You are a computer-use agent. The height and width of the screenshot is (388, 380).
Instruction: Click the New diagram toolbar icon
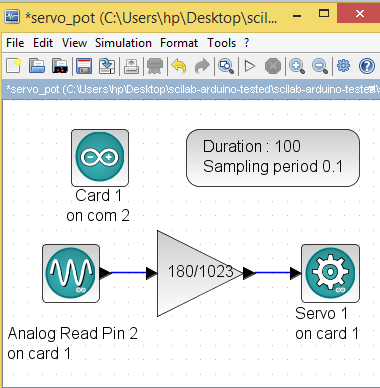click(x=14, y=66)
